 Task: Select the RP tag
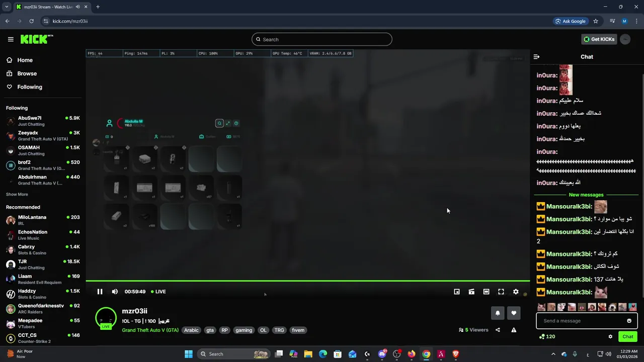224,330
